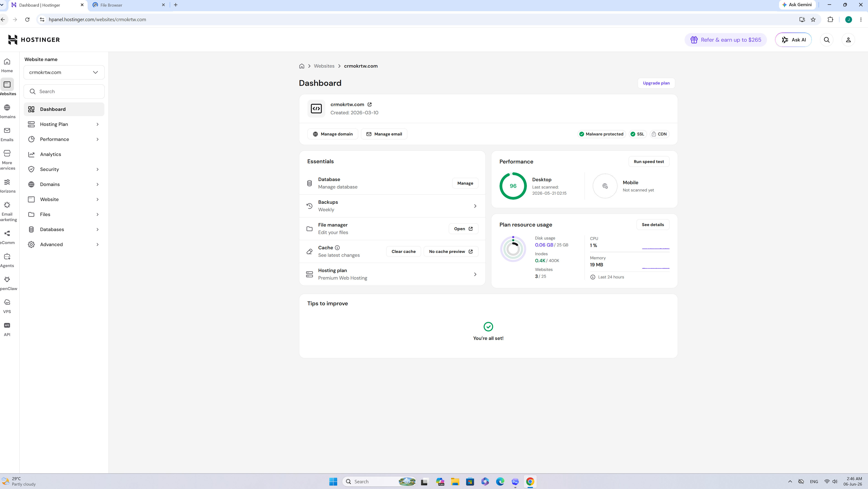
Task: Expand Website menu
Action: [x=64, y=199]
